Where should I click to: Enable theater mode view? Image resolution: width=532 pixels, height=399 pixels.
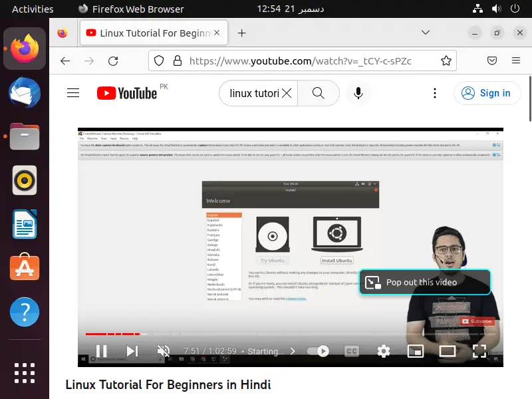tap(447, 351)
